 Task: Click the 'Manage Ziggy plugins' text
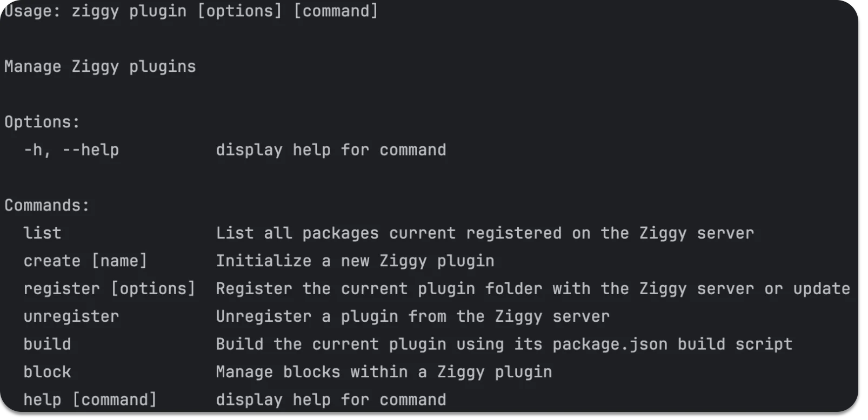(x=100, y=67)
